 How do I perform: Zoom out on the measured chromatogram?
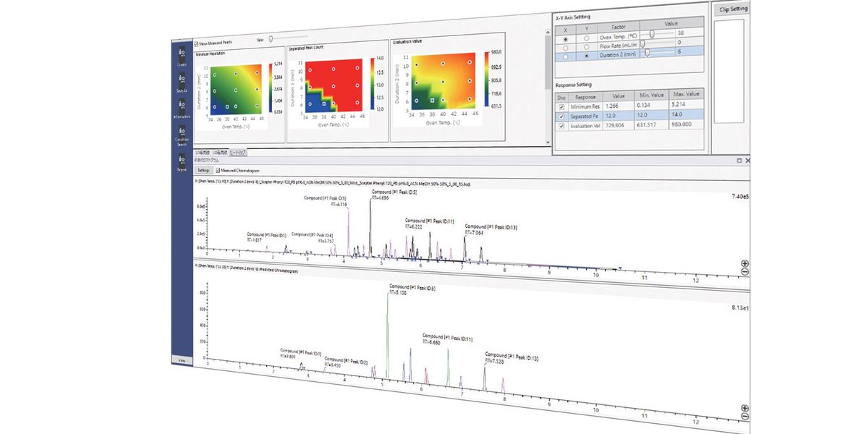click(745, 272)
